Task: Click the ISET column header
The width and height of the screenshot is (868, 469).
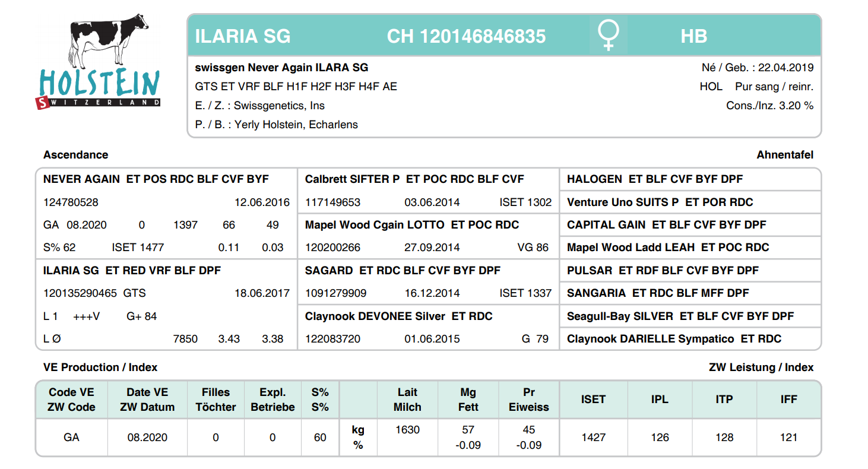Action: (x=593, y=400)
